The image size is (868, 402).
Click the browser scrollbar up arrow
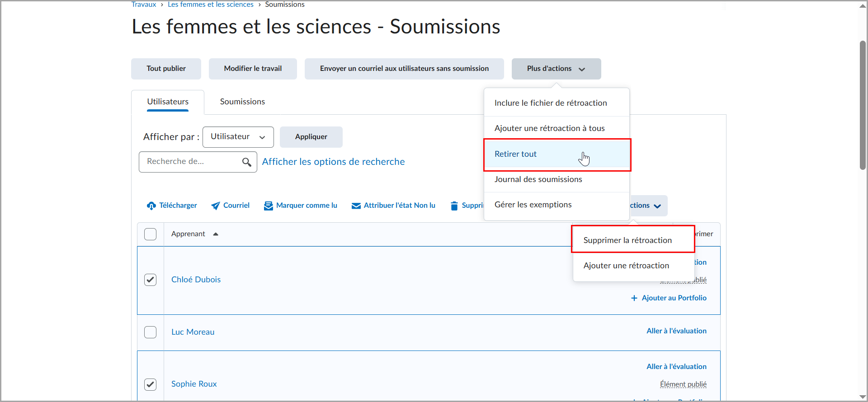click(863, 5)
